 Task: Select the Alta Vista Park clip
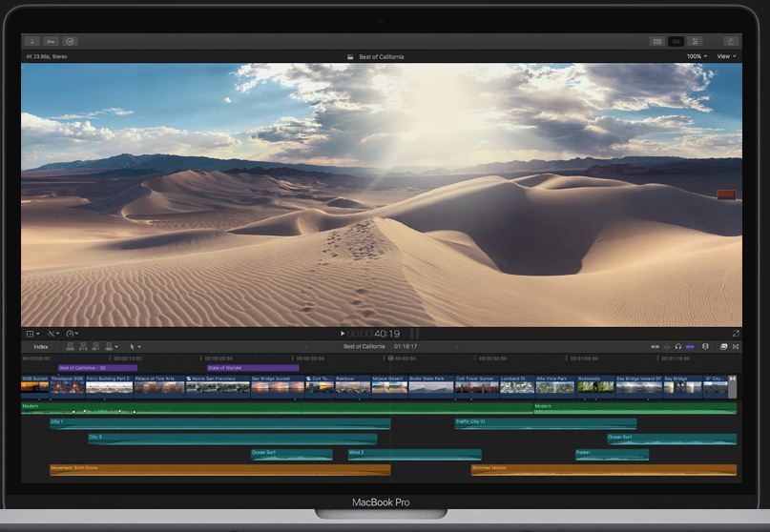[x=555, y=385]
